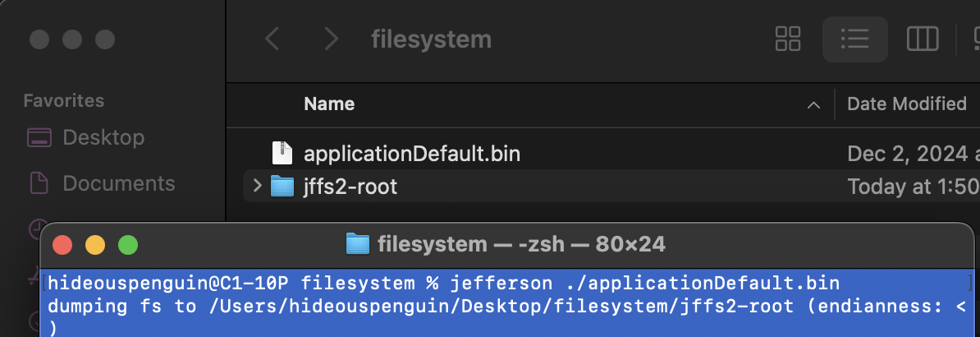Click the Desktop sidebar icon

pos(39,137)
